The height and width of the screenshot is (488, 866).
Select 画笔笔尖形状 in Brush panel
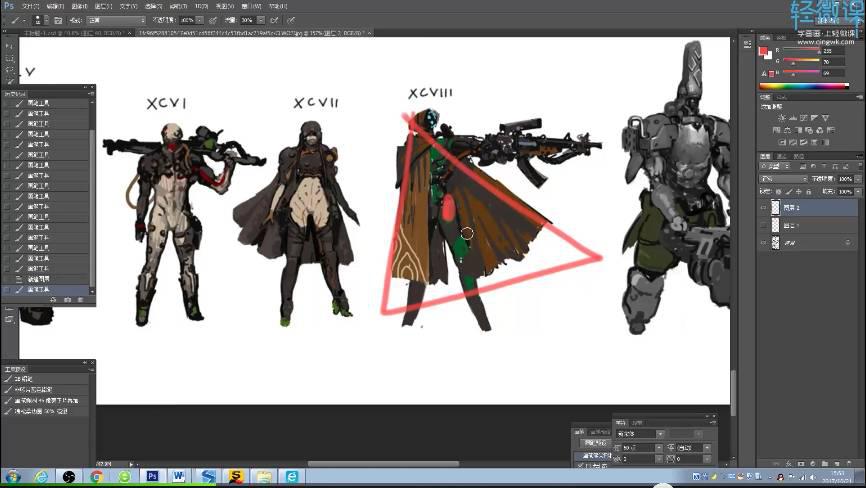594,456
